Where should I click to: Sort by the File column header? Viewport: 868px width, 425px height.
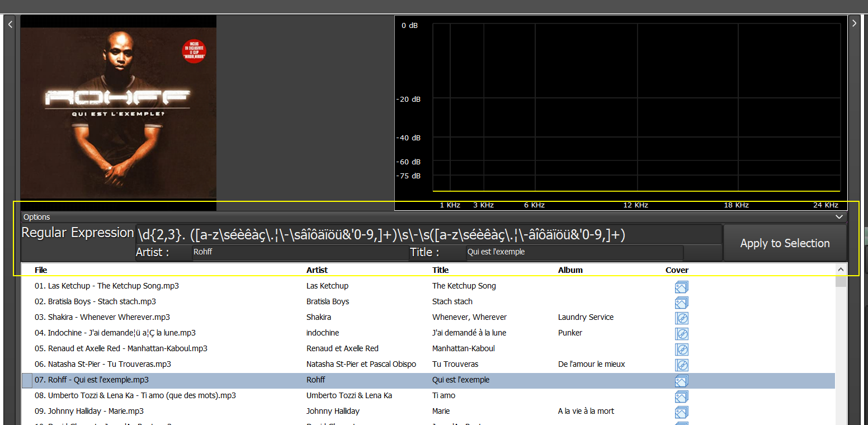click(41, 270)
